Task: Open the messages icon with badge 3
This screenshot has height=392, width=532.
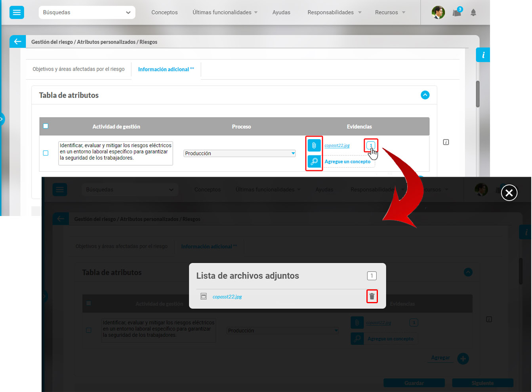Action: coord(457,13)
